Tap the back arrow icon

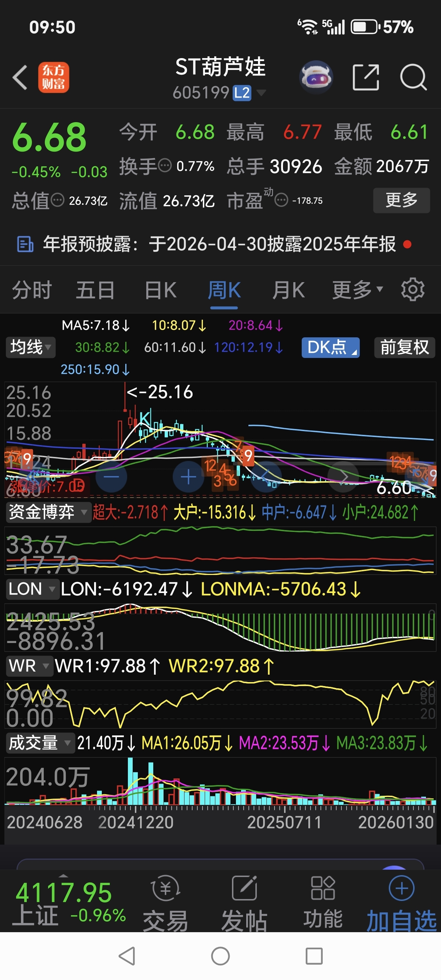(20, 77)
